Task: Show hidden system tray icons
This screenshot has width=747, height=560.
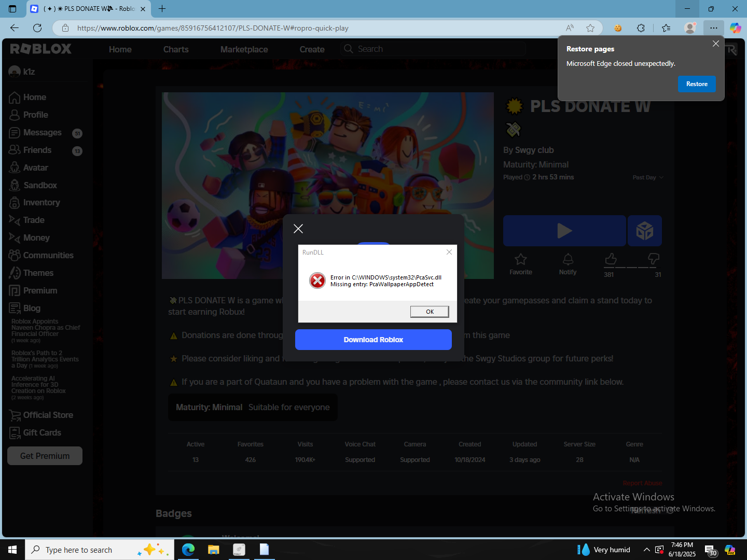Action: [x=646, y=550]
